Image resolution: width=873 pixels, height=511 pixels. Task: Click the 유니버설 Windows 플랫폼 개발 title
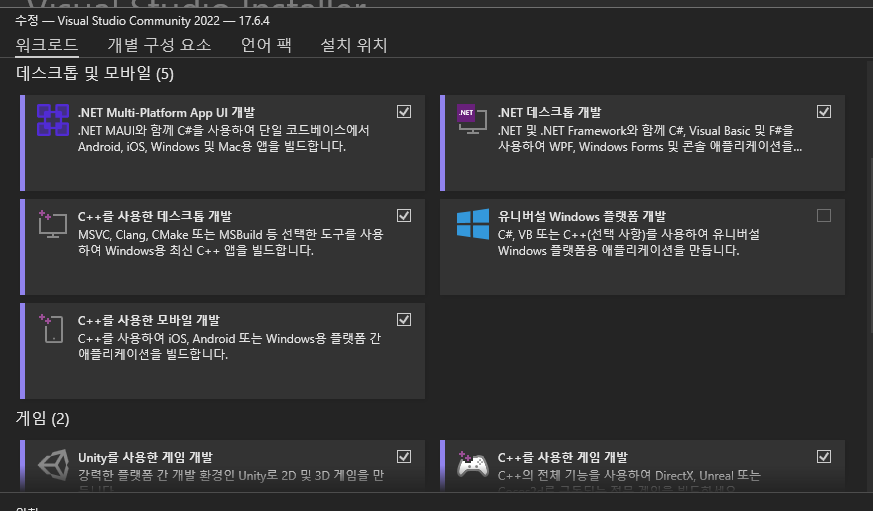(581, 217)
